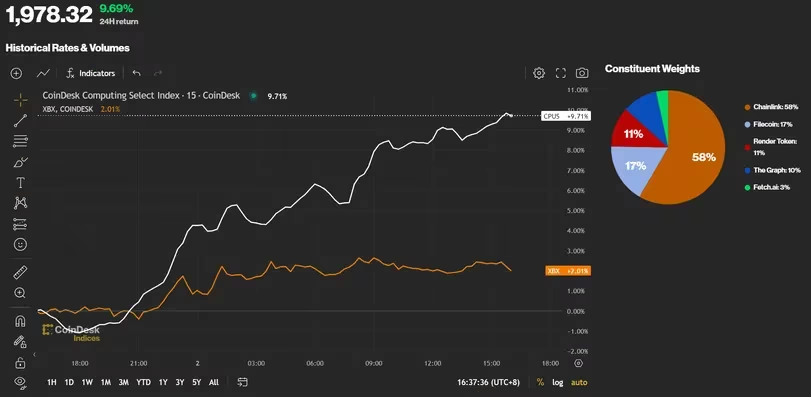
Task: Toggle percent scale on the chart
Action: (x=540, y=383)
